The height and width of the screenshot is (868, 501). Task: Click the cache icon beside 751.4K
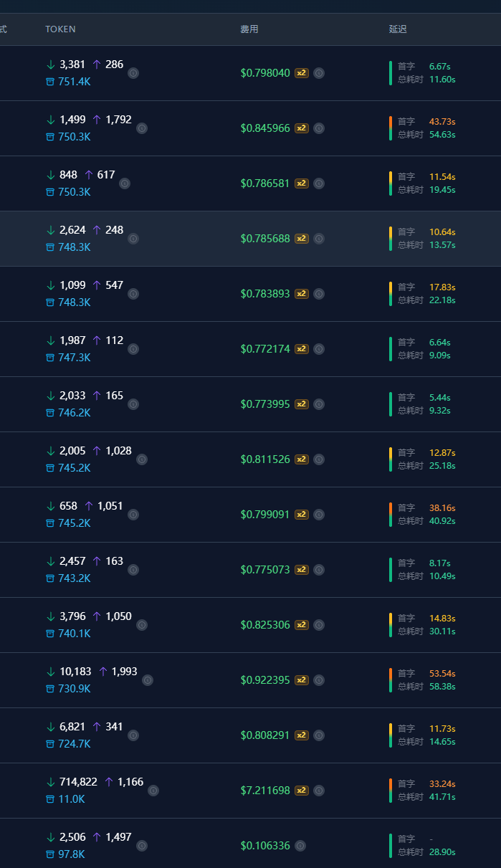click(50, 82)
